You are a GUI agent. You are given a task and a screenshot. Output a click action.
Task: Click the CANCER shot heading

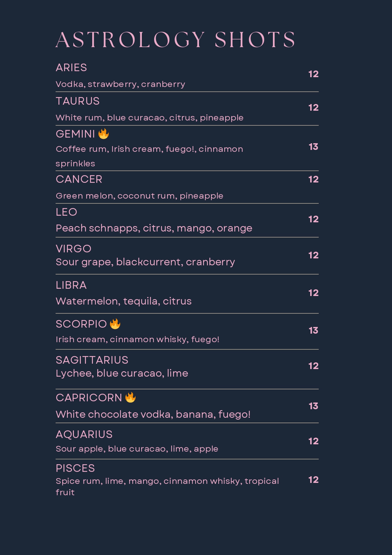(79, 179)
